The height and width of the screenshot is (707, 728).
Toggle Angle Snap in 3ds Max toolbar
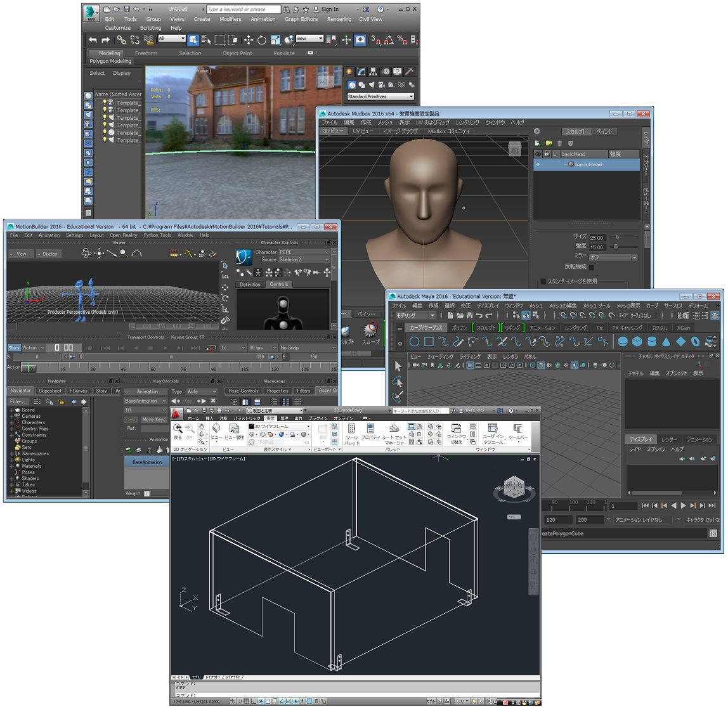pos(389,41)
